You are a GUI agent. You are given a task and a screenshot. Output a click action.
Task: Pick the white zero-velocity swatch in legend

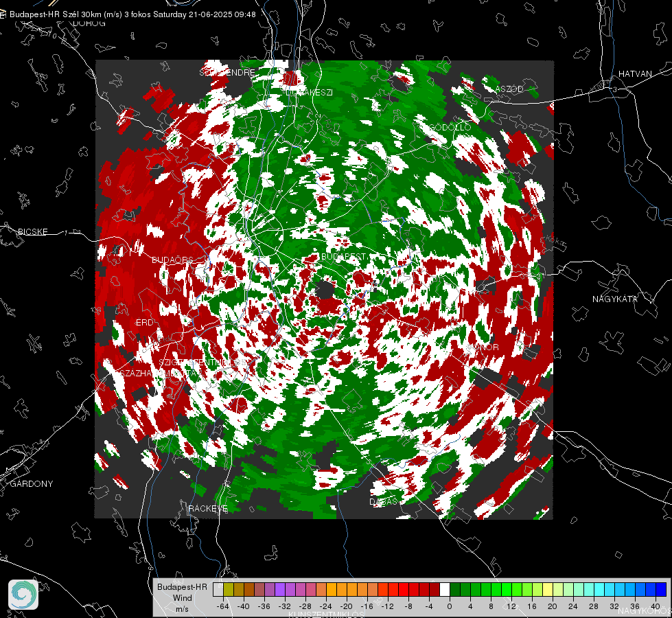tap(445, 589)
